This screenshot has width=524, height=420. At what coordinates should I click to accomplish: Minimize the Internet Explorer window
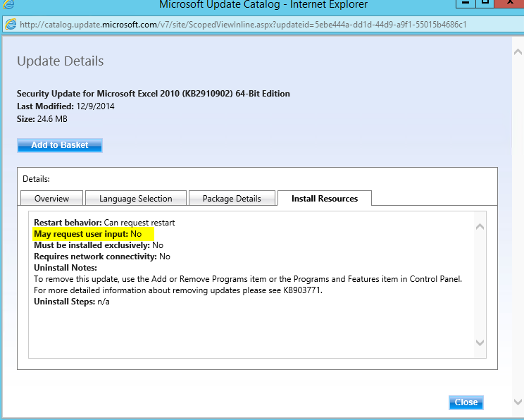[465, 3]
